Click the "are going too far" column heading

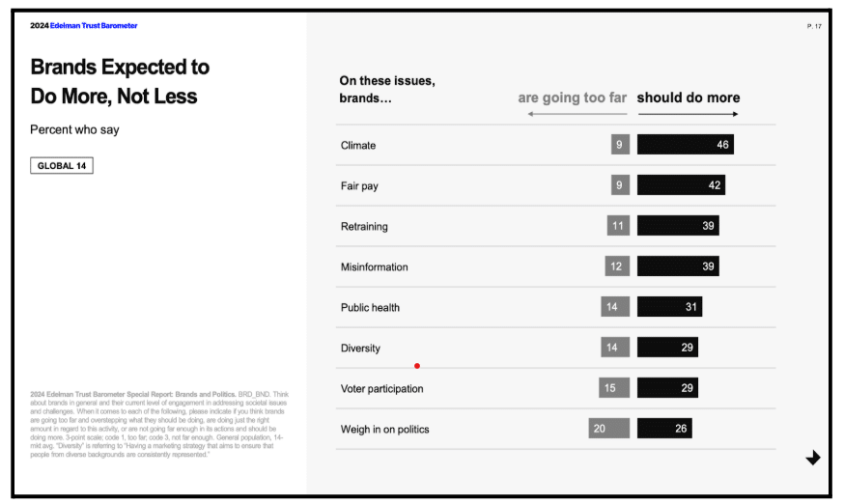(574, 98)
